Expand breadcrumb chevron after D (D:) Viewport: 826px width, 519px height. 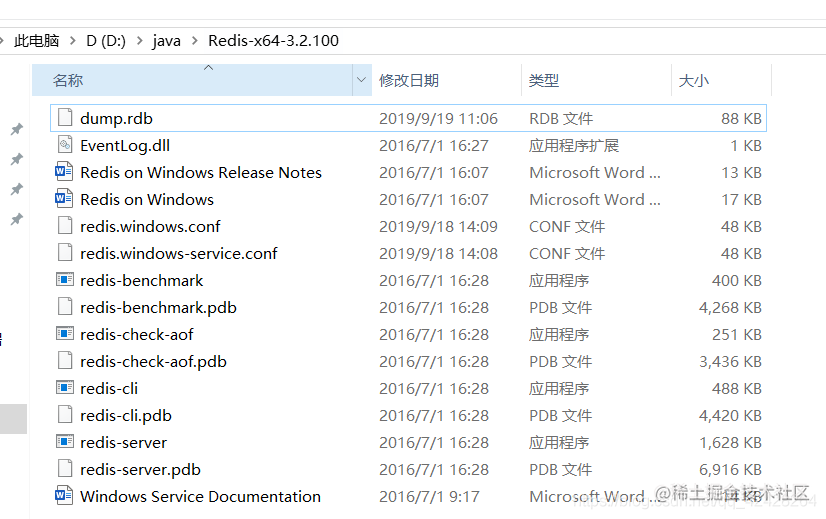[140, 41]
